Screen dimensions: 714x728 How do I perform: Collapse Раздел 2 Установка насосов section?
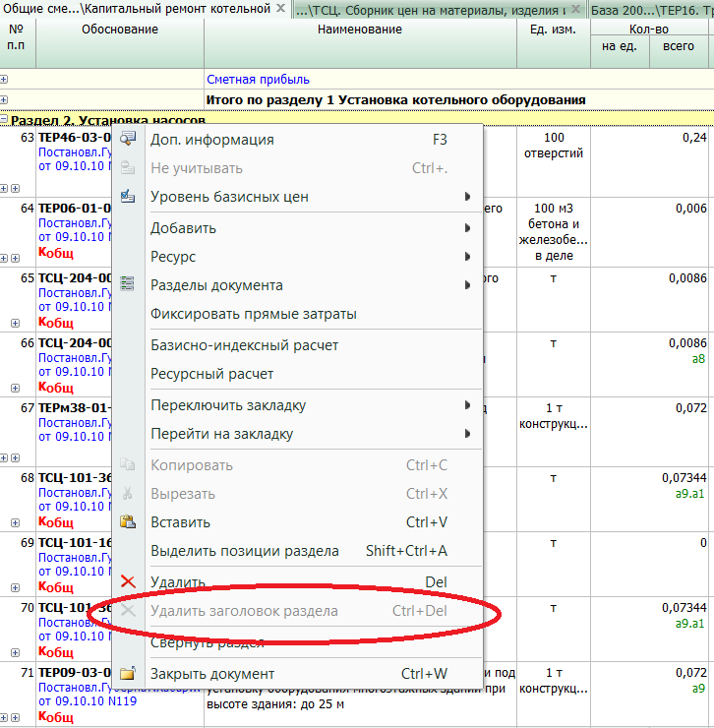click(x=5, y=120)
